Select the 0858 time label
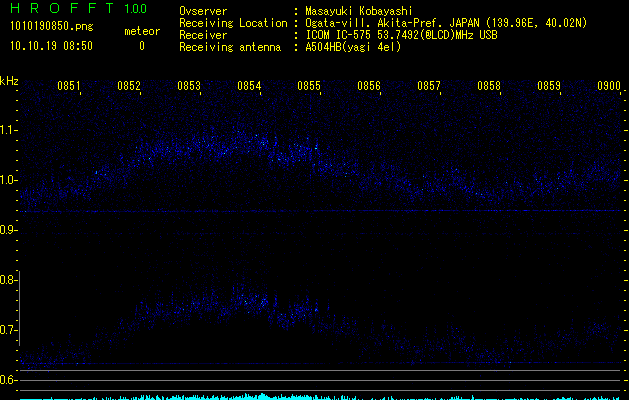 pyautogui.click(x=489, y=86)
